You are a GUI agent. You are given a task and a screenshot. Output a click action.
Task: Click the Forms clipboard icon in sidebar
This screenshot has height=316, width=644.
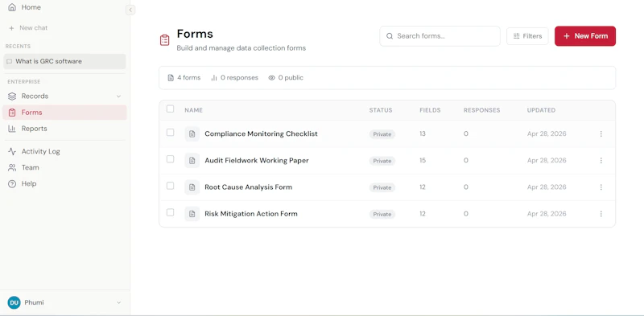[12, 113]
